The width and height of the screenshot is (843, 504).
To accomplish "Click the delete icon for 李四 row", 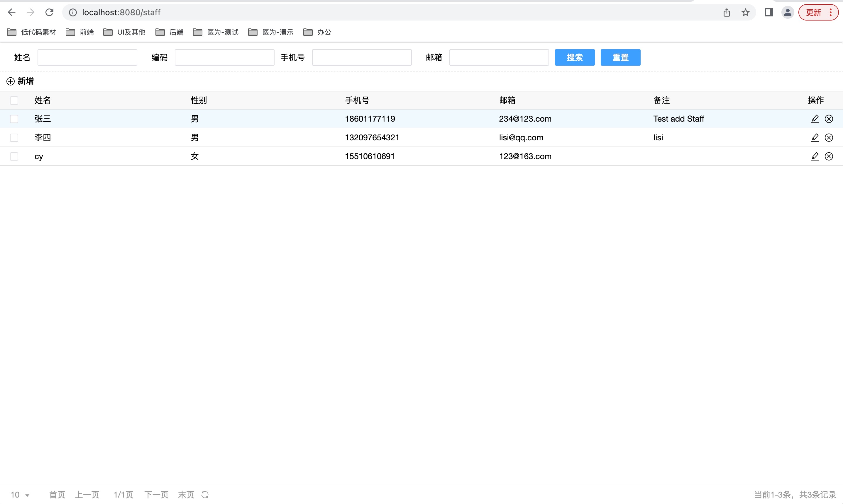I will [829, 137].
